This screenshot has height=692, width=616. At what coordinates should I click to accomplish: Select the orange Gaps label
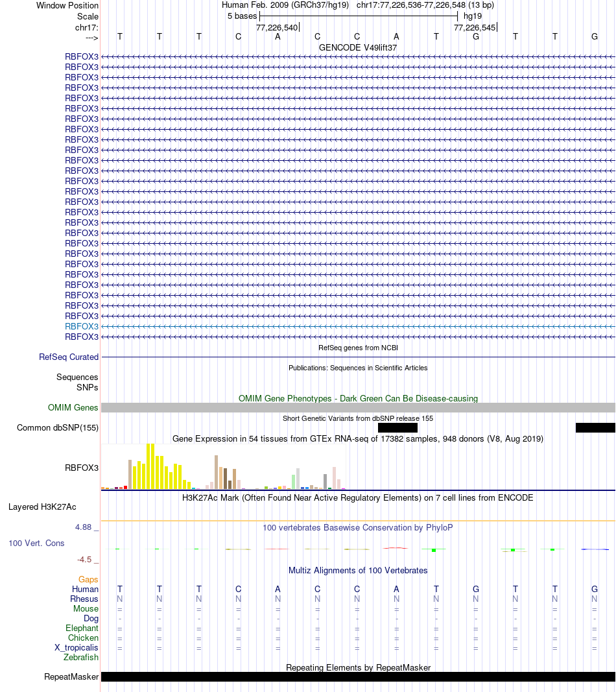(88, 579)
